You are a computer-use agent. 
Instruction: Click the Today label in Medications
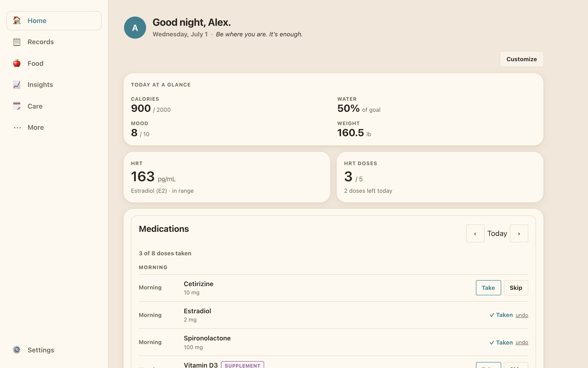coord(497,233)
